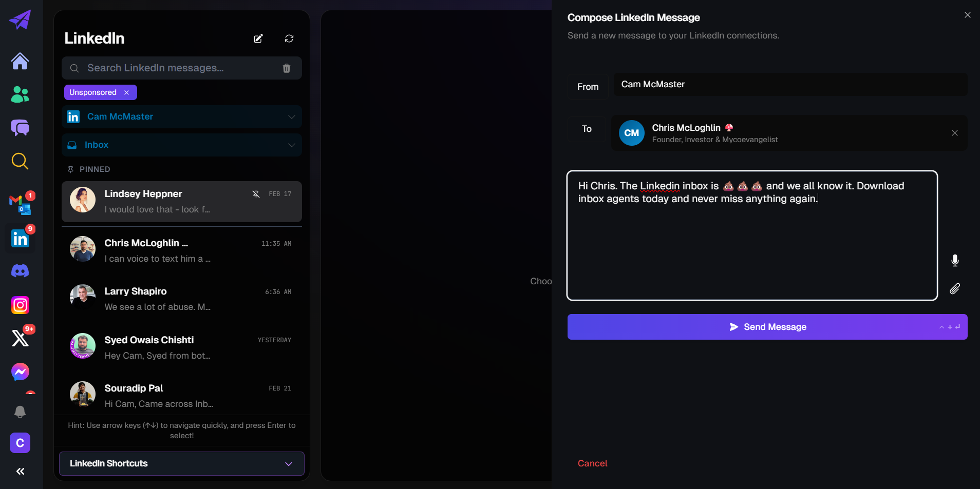Click Send Message button
980x489 pixels.
pyautogui.click(x=767, y=327)
